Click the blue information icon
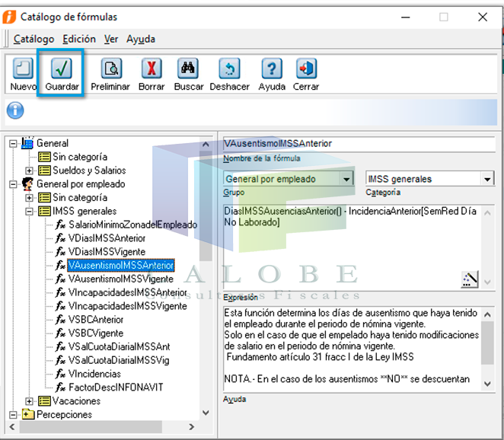Viewport: 504px width, 440px height. (15, 110)
